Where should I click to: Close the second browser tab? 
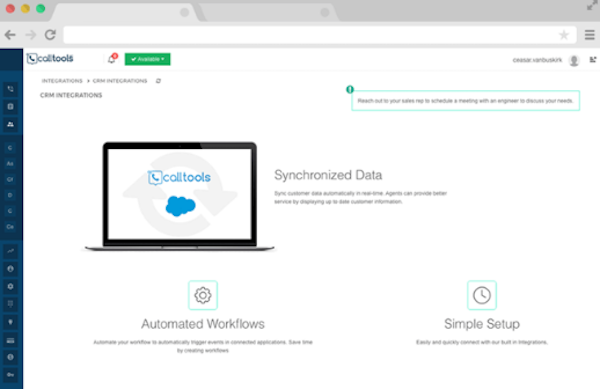click(x=325, y=12)
